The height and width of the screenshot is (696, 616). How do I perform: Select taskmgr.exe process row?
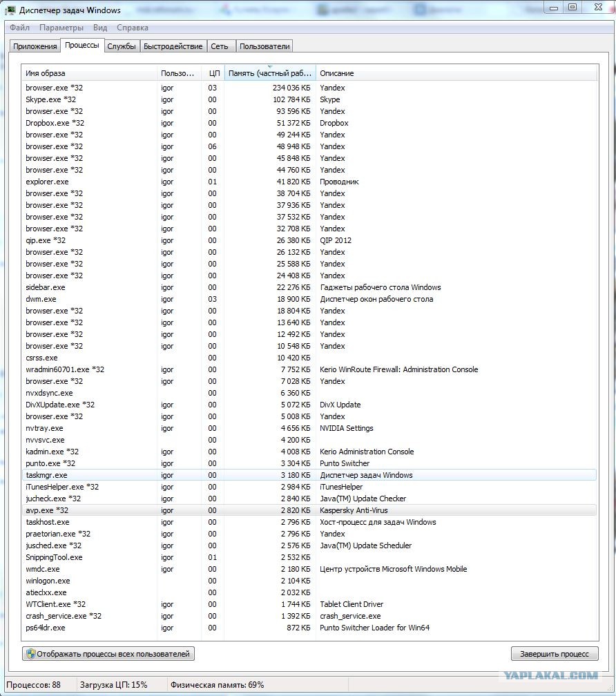point(309,475)
